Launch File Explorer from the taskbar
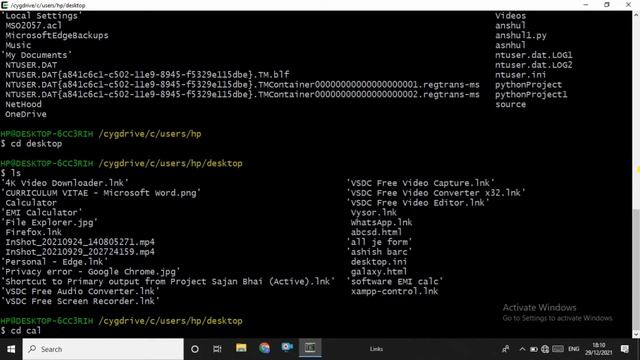 tap(241, 348)
